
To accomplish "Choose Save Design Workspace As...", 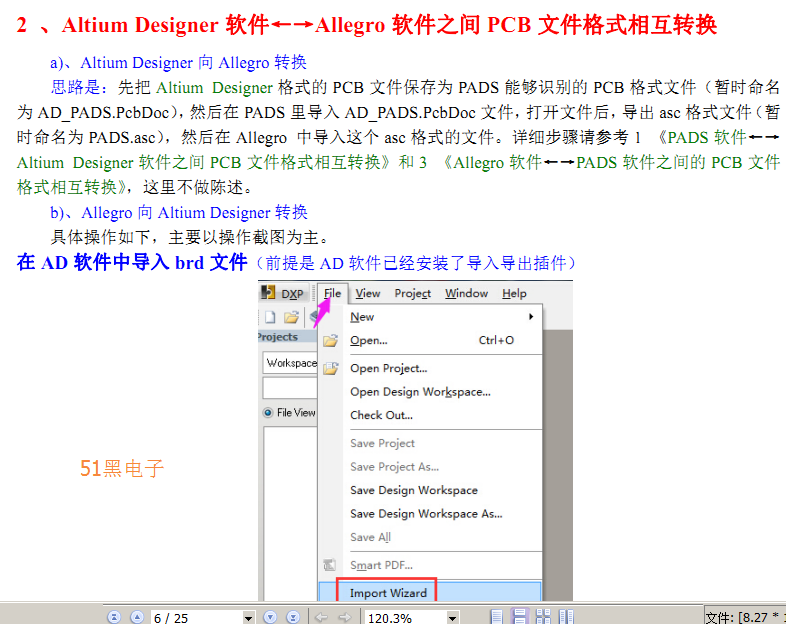I will click(x=430, y=514).
